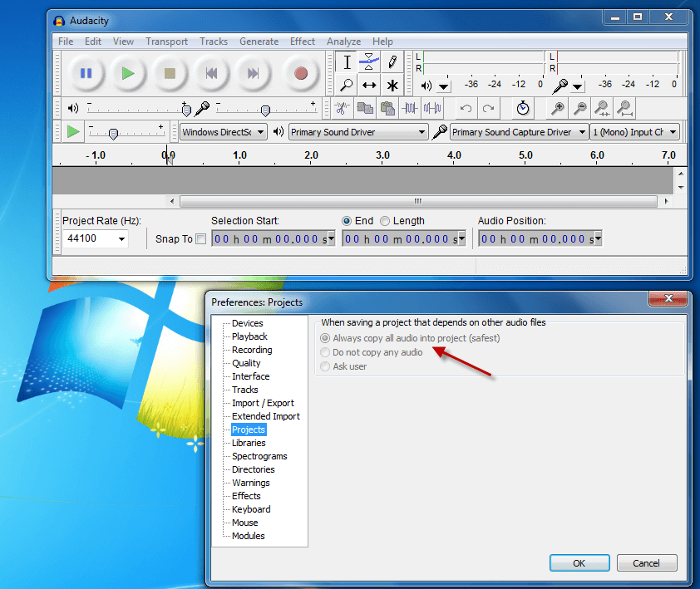The height and width of the screenshot is (589, 700).
Task: Click the Zoom Out magnifier
Action: click(580, 109)
